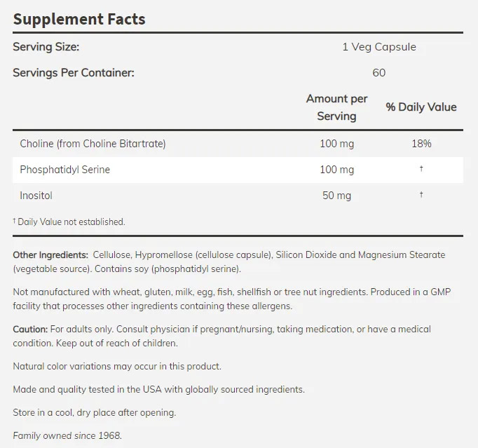The width and height of the screenshot is (478, 448).
Task: Click the % Daily Value column header
Action: tap(421, 107)
